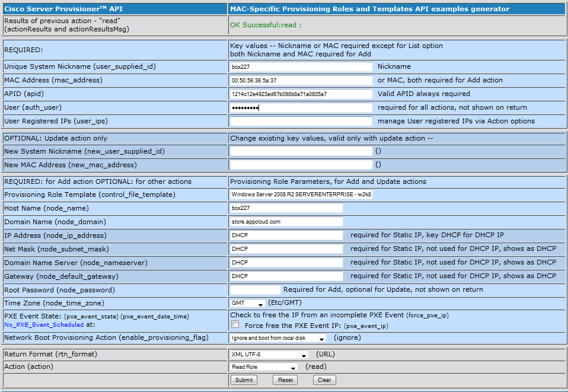568x392 pixels.
Task: Click the 'Provisioning Role Template (control_file_template)' label
Action: click(90, 195)
